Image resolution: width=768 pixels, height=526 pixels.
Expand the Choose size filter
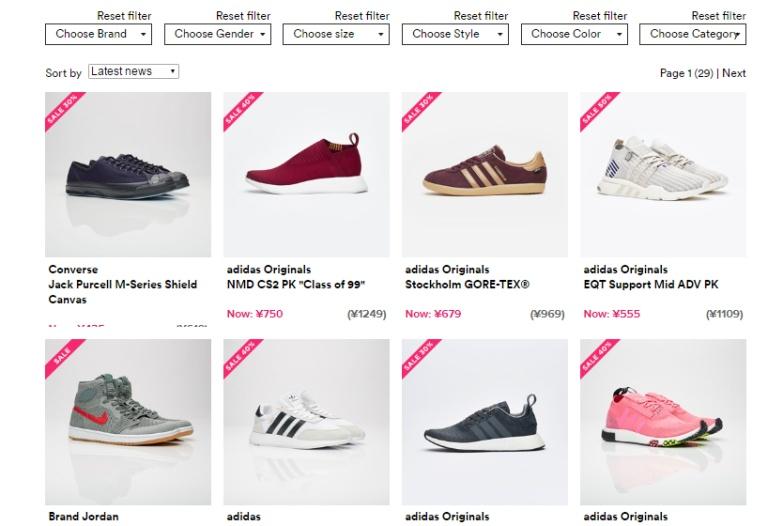click(x=336, y=34)
